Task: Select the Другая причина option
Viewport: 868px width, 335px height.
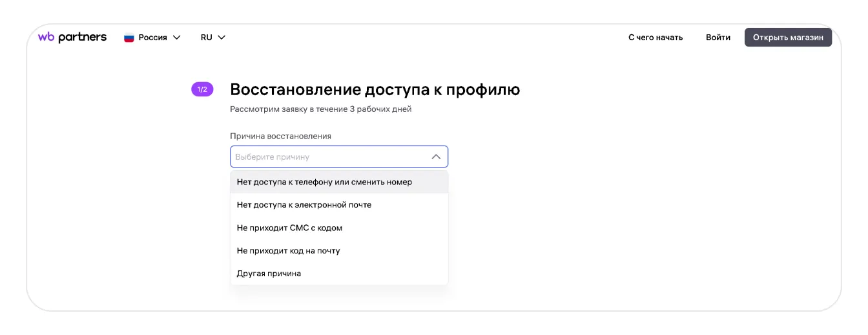Action: tap(269, 274)
